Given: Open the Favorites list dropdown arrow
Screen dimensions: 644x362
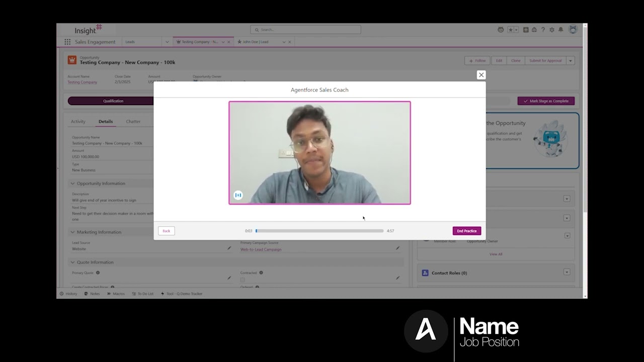Looking at the screenshot, I should tap(516, 30).
